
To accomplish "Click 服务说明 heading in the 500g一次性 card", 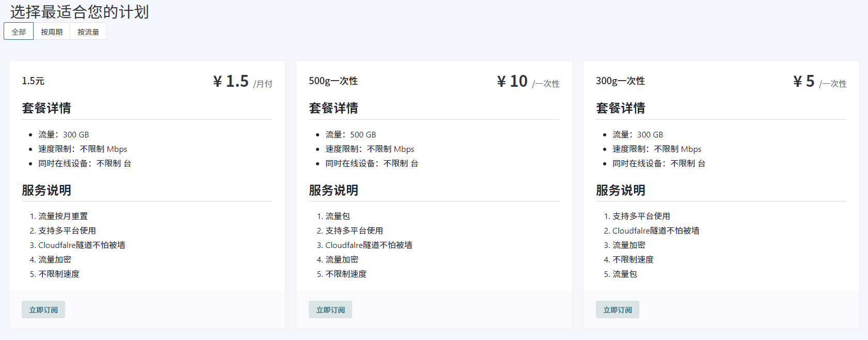I will (334, 190).
